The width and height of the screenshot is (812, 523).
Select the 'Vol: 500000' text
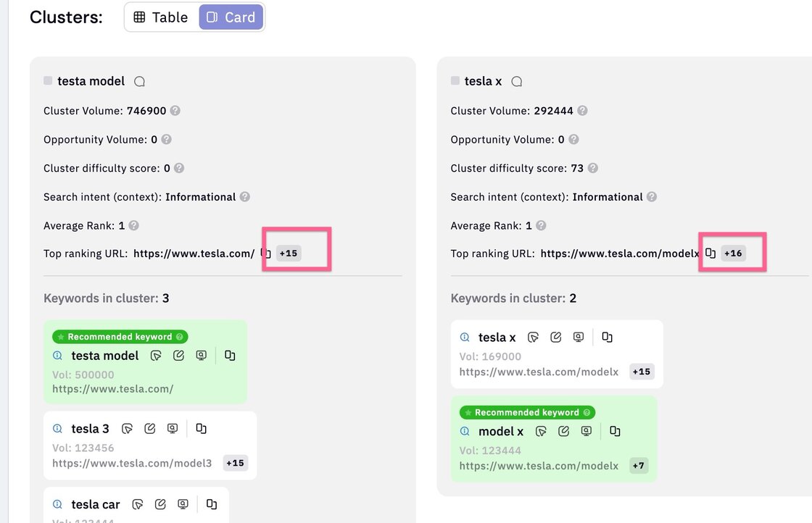click(x=83, y=375)
